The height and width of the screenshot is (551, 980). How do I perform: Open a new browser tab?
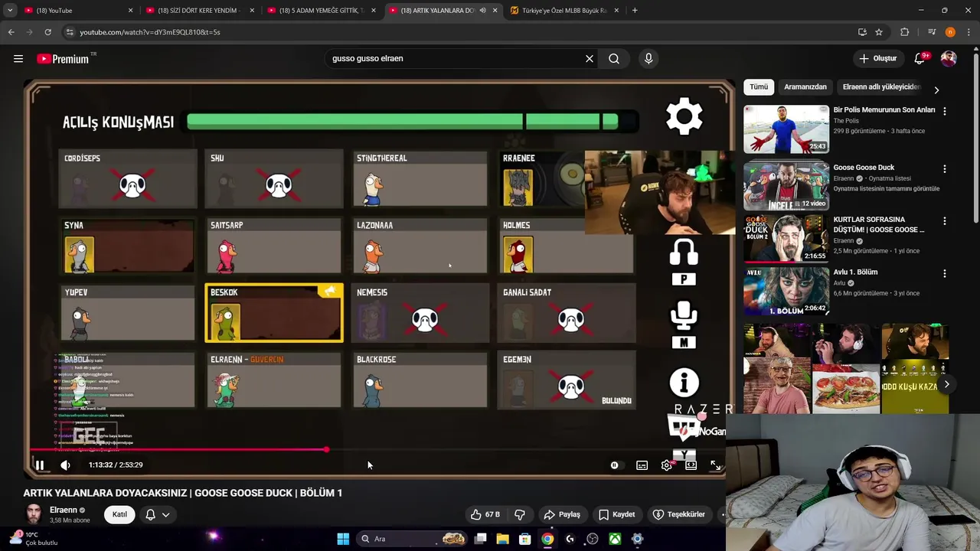click(635, 11)
